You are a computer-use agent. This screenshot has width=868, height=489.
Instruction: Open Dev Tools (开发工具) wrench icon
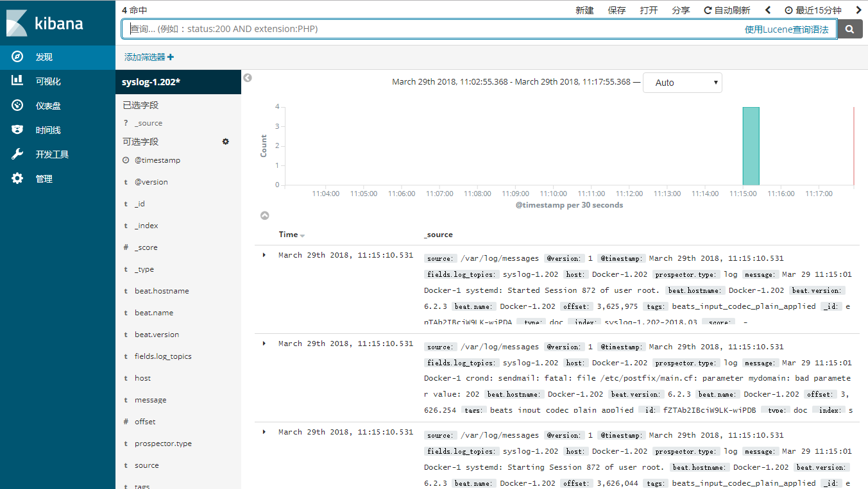[18, 154]
